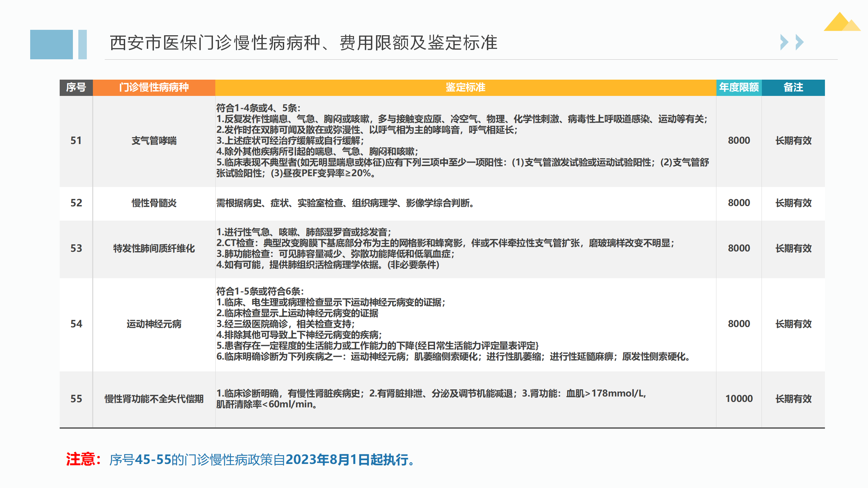Click the 特发性肺间质纤维化 cell
The width and height of the screenshot is (868, 488).
(x=154, y=248)
